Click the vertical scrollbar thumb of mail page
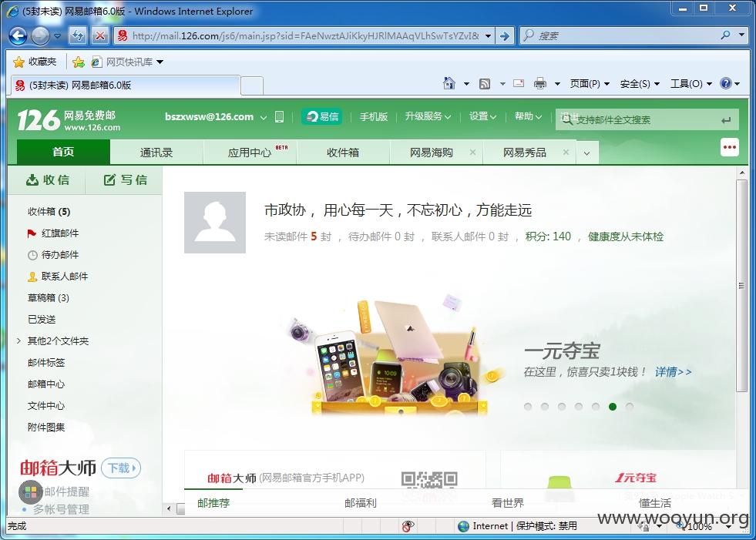This screenshot has height=540, width=756. coord(741,286)
